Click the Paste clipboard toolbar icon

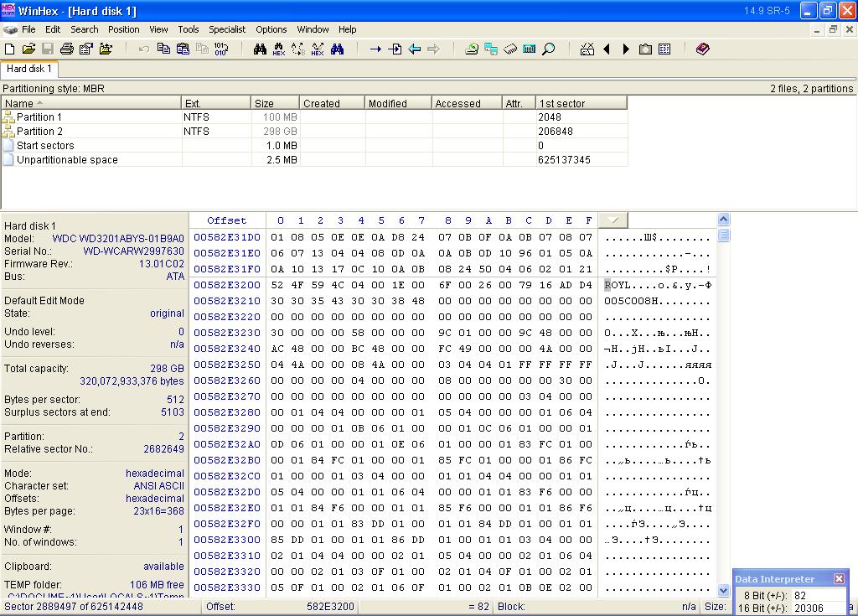[183, 49]
